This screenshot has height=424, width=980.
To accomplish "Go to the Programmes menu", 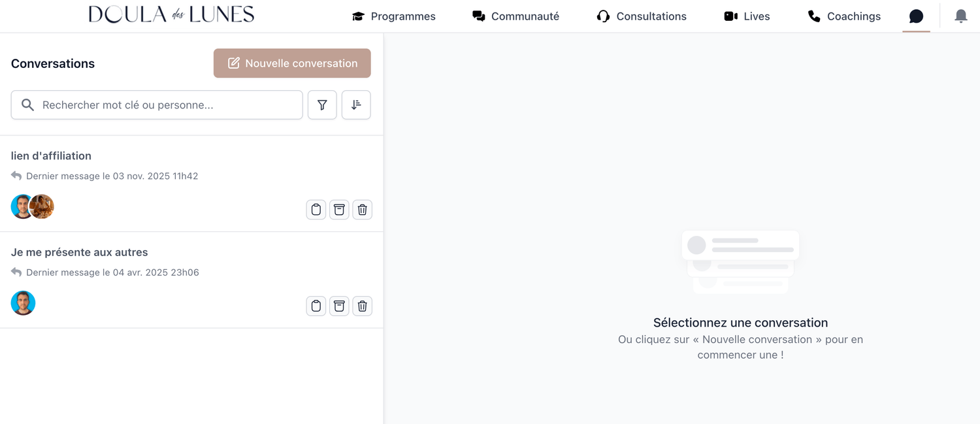I will [393, 16].
